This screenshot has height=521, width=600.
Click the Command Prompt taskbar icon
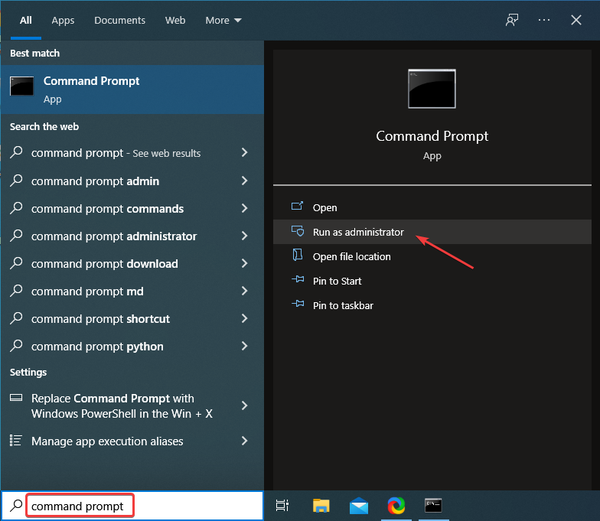tap(433, 506)
